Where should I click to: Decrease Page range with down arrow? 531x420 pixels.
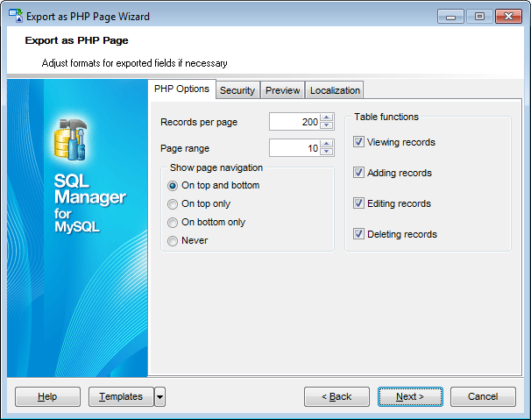(327, 153)
